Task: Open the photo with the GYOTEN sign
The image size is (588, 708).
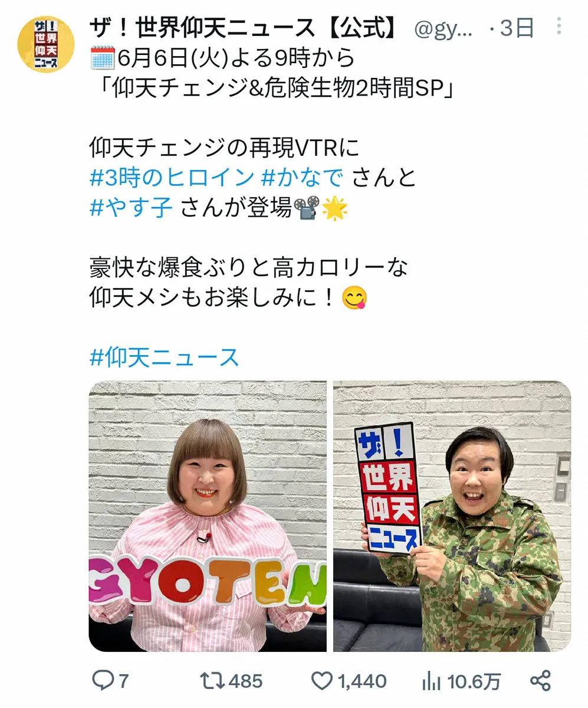Action: [208, 516]
